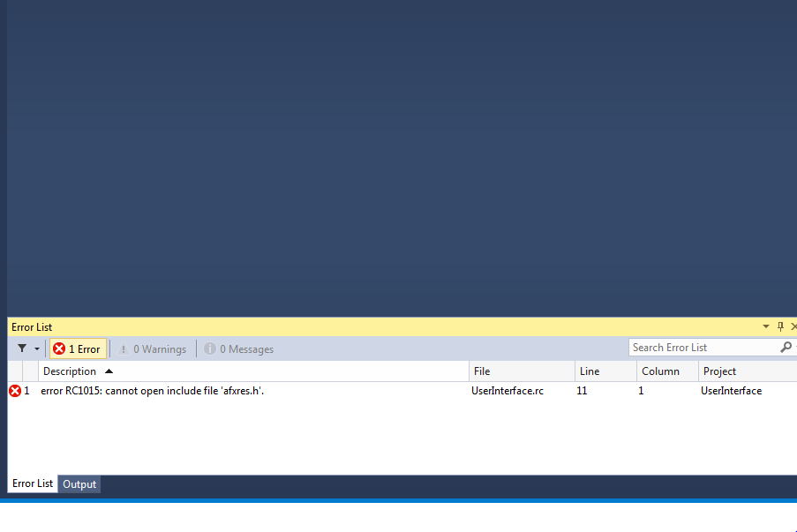This screenshot has height=532, width=797.
Task: Click the red error icon in row 1
Action: pyautogui.click(x=15, y=391)
